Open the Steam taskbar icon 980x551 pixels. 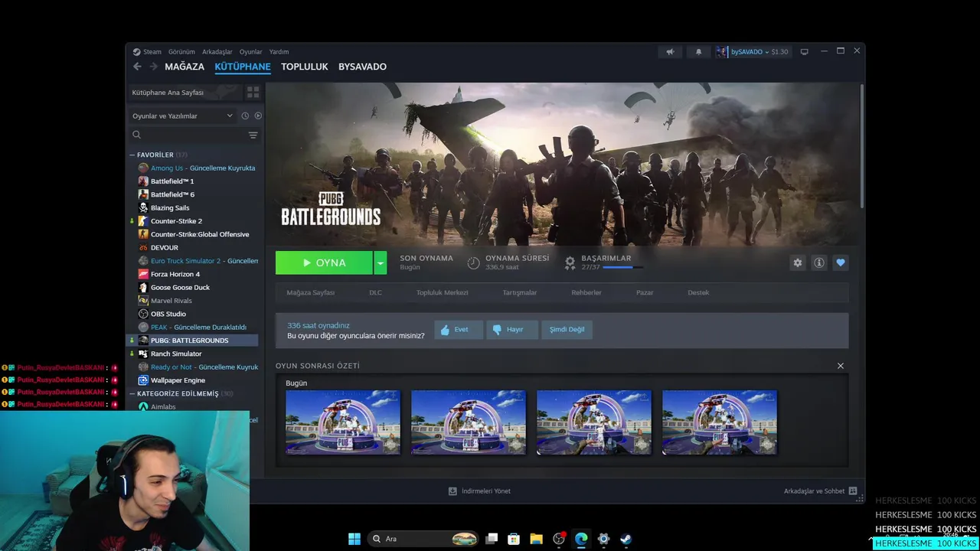click(x=626, y=539)
